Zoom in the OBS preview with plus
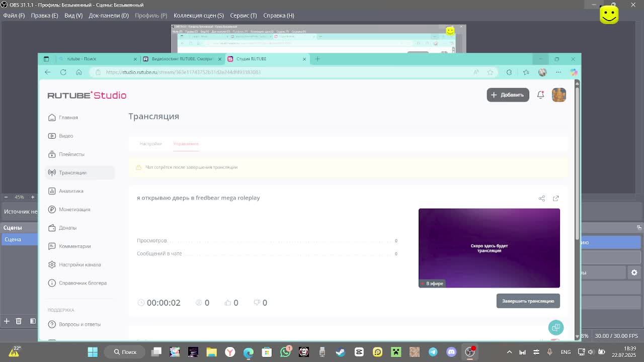Image resolution: width=644 pixels, height=362 pixels. (33, 197)
